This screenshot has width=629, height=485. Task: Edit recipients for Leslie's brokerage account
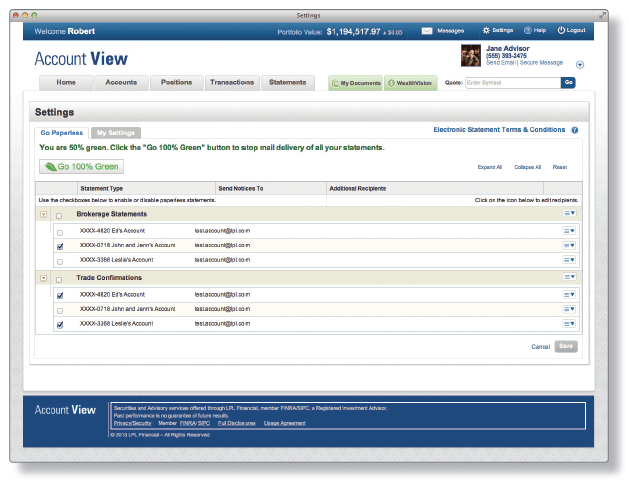click(x=569, y=260)
